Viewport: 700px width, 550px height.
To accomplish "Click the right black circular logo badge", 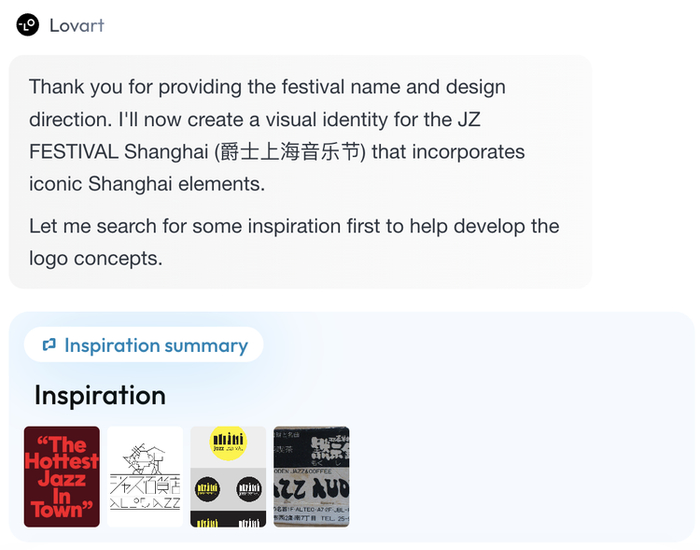I will 248,488.
